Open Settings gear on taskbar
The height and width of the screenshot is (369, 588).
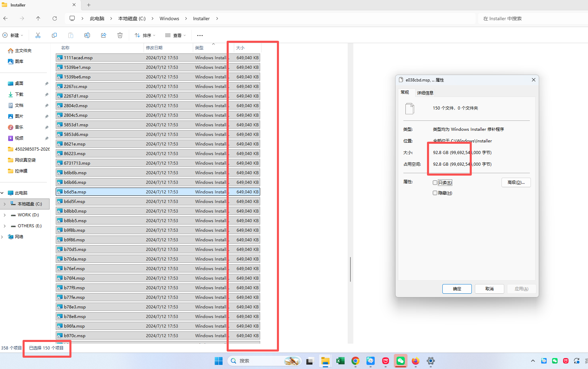431,361
